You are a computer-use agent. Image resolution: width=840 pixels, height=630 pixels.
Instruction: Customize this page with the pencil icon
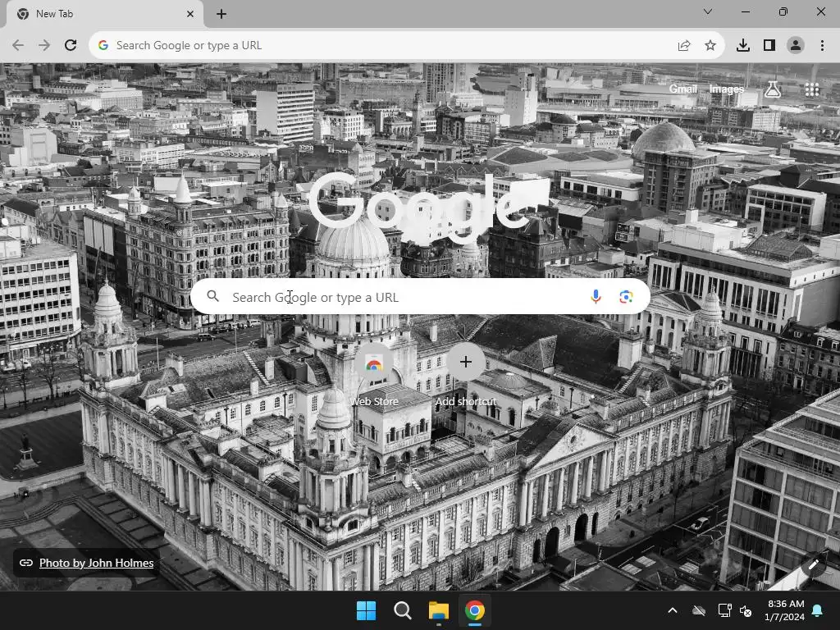[x=813, y=564]
